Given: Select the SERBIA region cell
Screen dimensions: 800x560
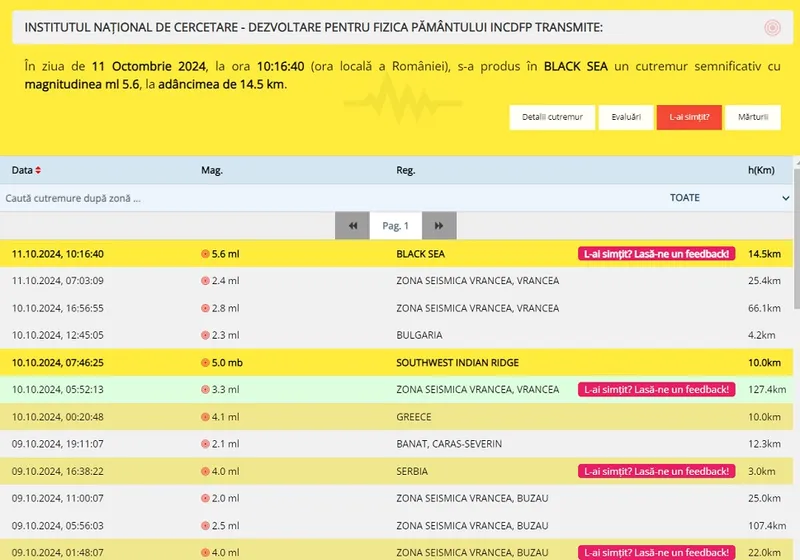Looking at the screenshot, I should pos(412,471).
